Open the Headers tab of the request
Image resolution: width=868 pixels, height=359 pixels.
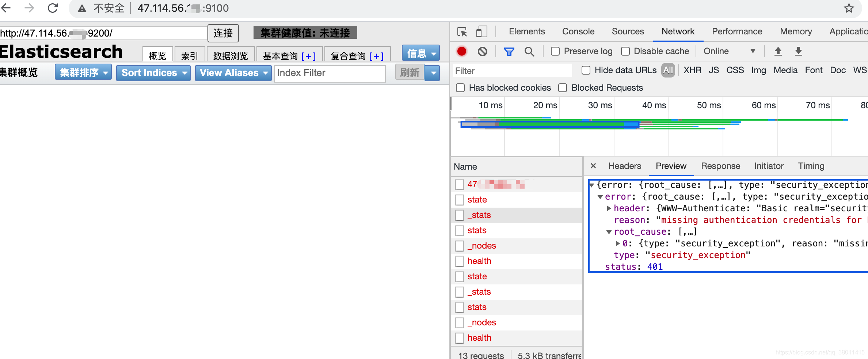pos(625,166)
